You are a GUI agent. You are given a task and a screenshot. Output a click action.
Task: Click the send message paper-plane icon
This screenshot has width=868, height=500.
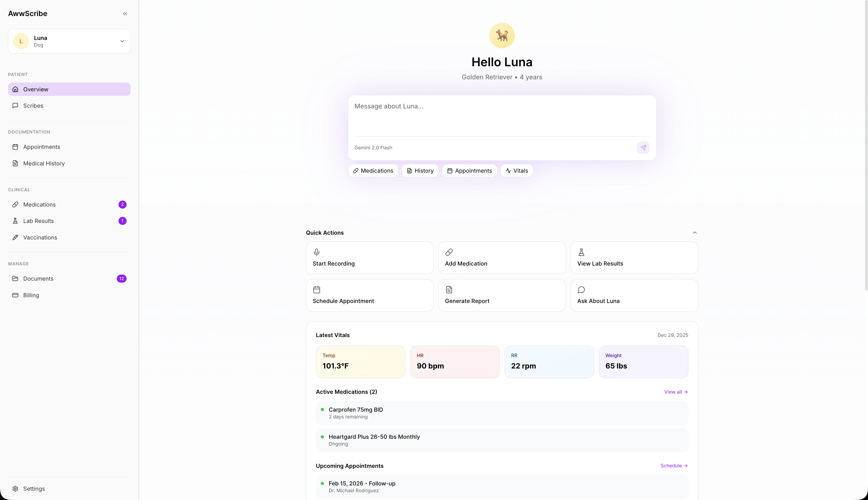click(x=643, y=148)
